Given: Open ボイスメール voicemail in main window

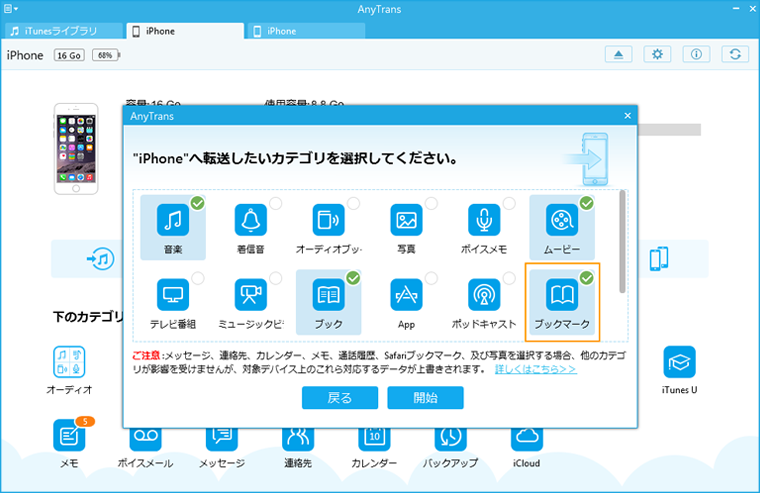Looking at the screenshot, I should point(145,439).
